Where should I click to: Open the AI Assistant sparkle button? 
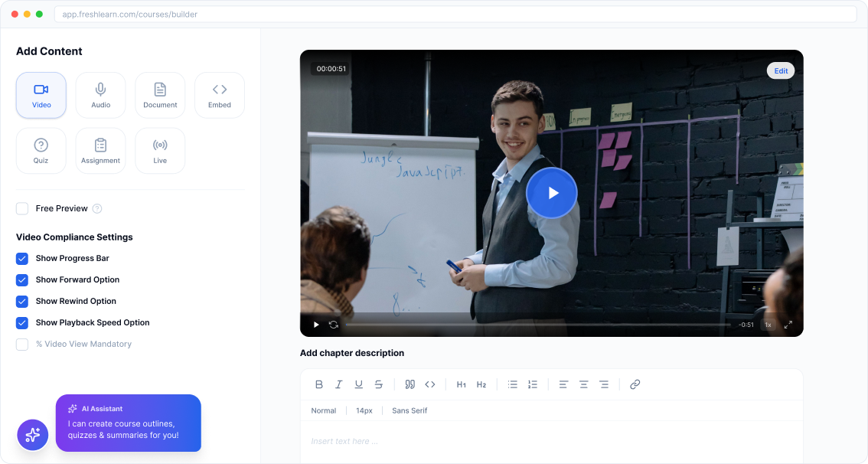tap(33, 435)
